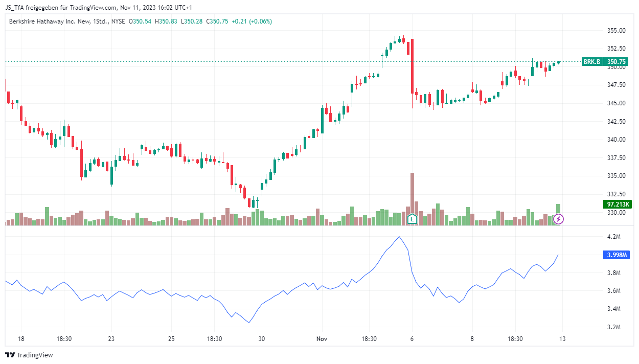The height and width of the screenshot is (364, 639).
Task: Click the BRK.B ticker price label
Action: (592, 62)
